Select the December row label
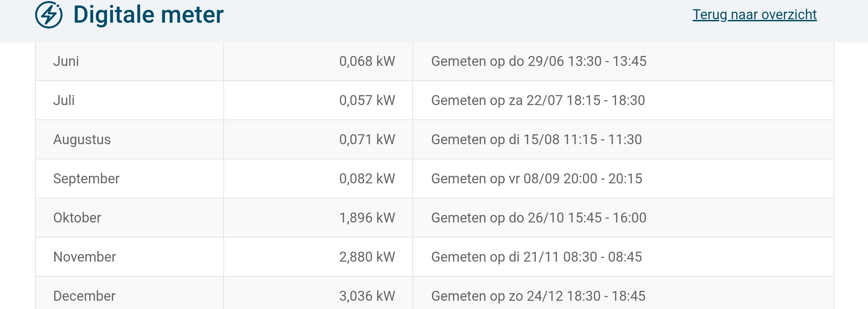 (84, 296)
